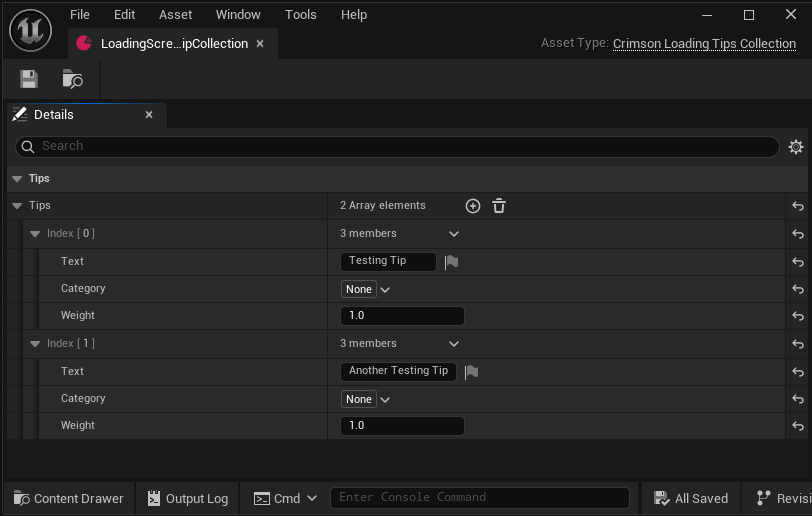This screenshot has width=812, height=516.
Task: Focus the Enter Console Command field
Action: point(480,498)
